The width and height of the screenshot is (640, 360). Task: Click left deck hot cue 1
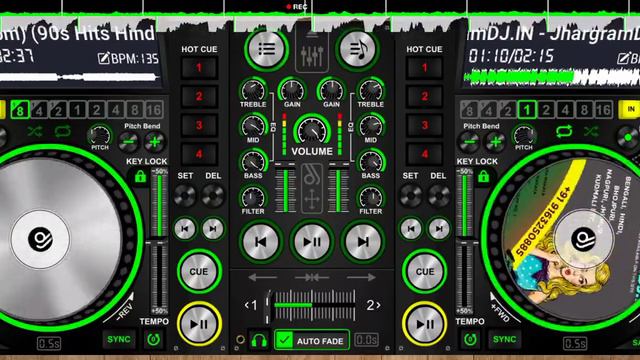(199, 67)
